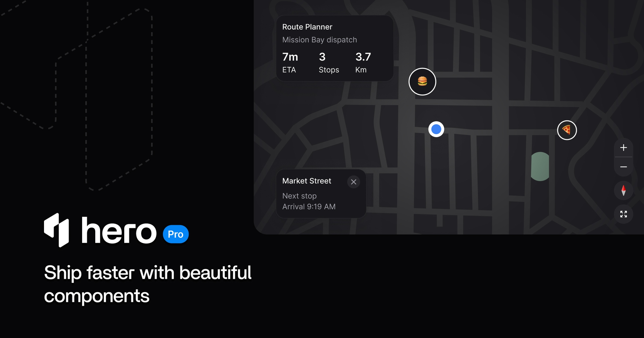Click the Market Street heading
The width and height of the screenshot is (644, 338).
click(x=307, y=181)
